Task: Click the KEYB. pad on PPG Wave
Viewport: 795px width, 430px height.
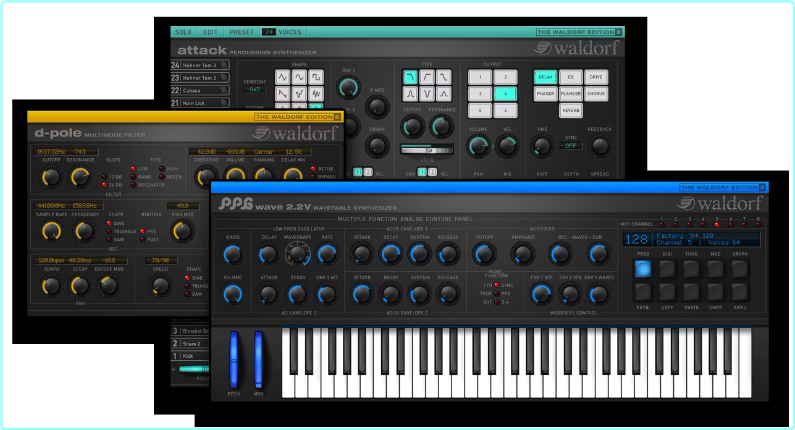Action: (x=643, y=292)
